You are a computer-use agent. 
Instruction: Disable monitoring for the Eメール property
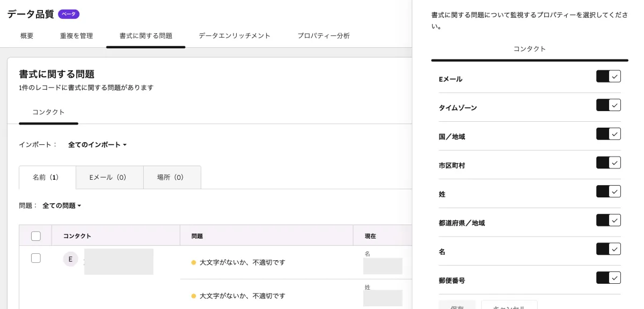click(x=608, y=76)
